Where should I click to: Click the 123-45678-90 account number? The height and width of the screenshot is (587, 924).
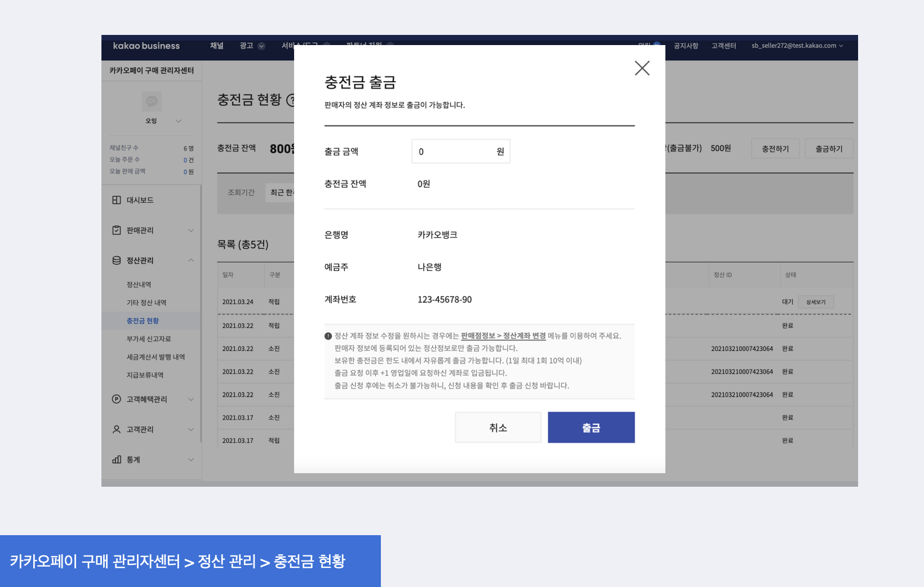tap(445, 300)
